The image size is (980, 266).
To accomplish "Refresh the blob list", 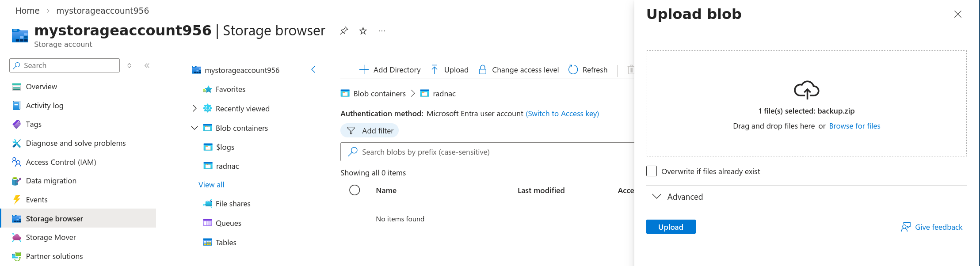I will [588, 69].
